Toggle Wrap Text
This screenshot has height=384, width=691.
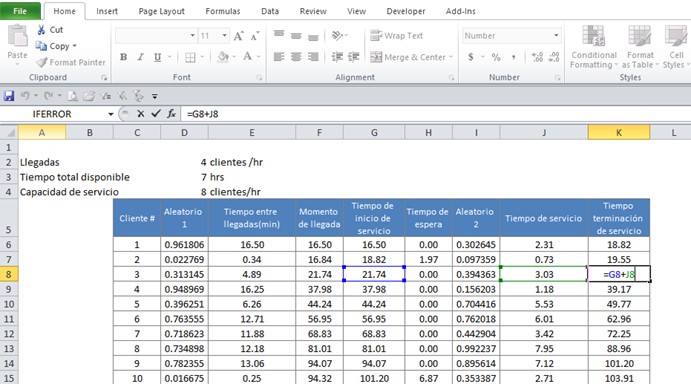pos(397,36)
